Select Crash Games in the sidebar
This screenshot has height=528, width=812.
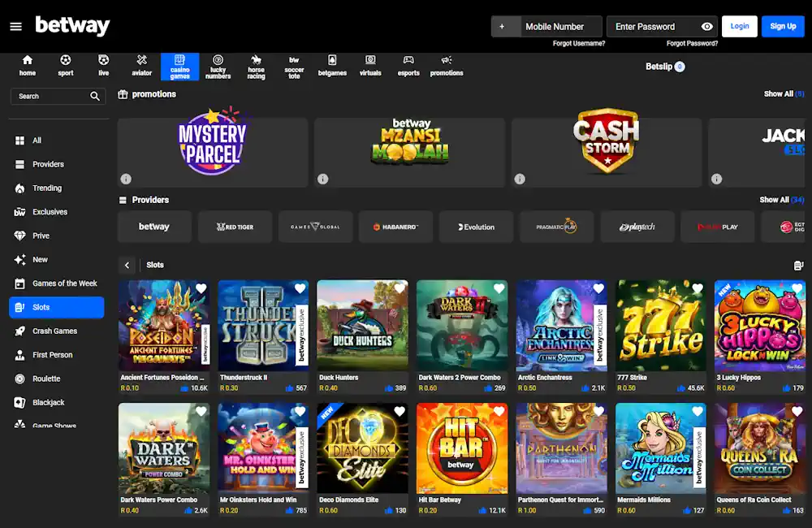pos(54,331)
